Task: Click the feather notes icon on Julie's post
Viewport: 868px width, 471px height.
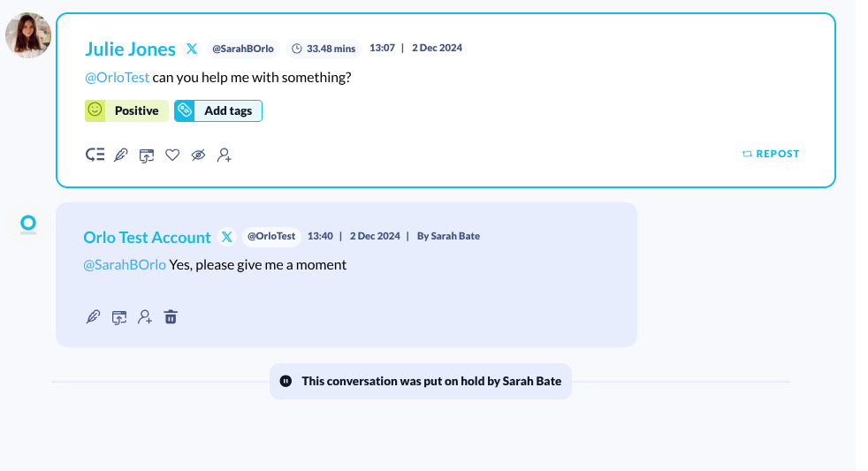Action: (121, 155)
